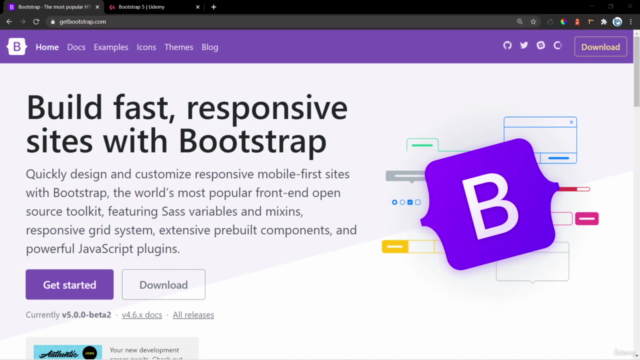Viewport: 640px width, 360px height.
Task: Open the Docs nav link
Action: [x=76, y=47]
